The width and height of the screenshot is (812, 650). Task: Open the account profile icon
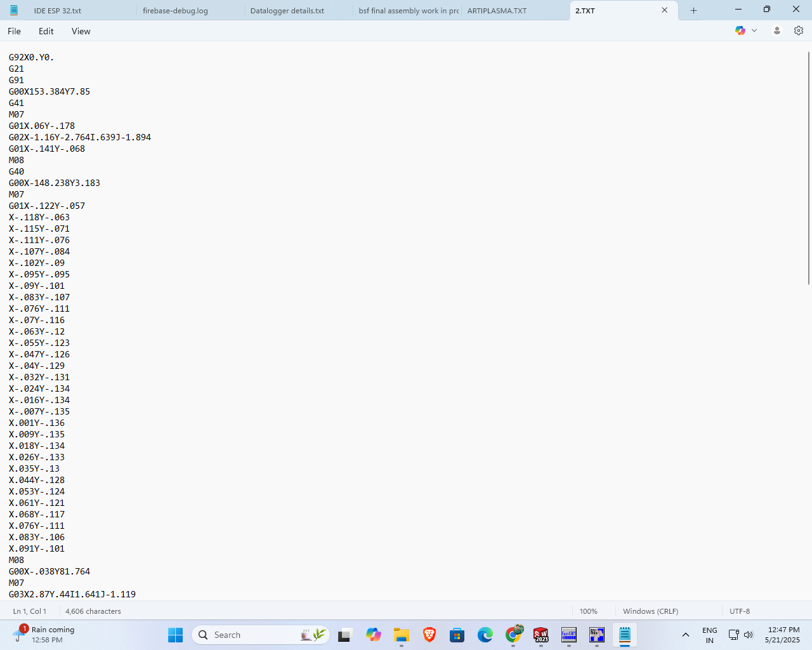pos(777,30)
